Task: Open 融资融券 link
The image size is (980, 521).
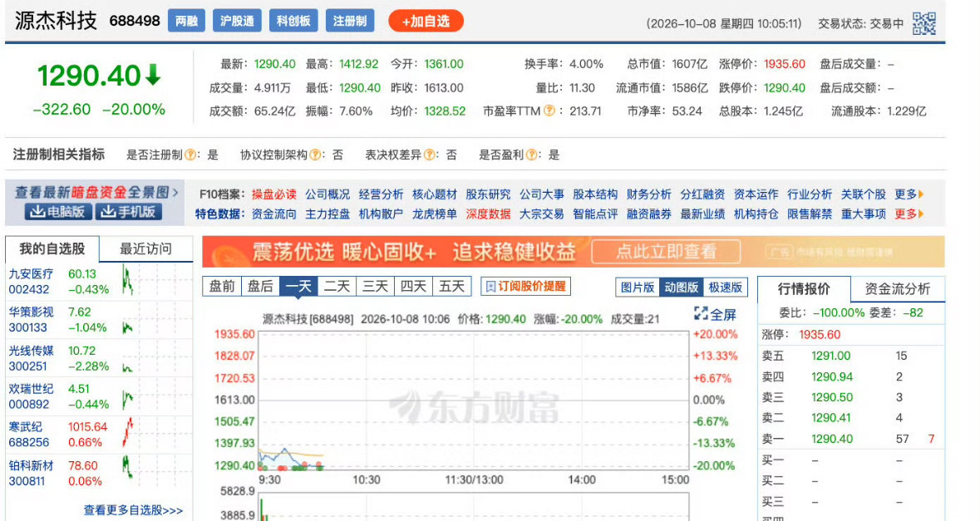Action: tap(648, 214)
